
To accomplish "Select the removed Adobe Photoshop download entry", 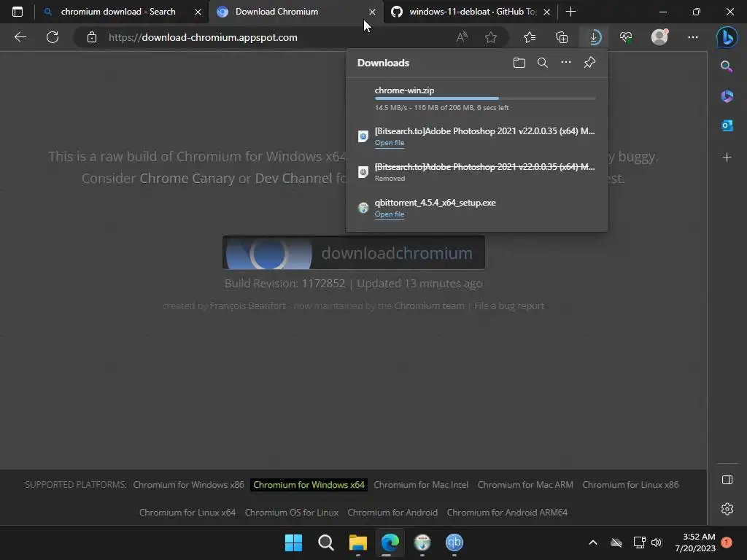I will tap(477, 172).
